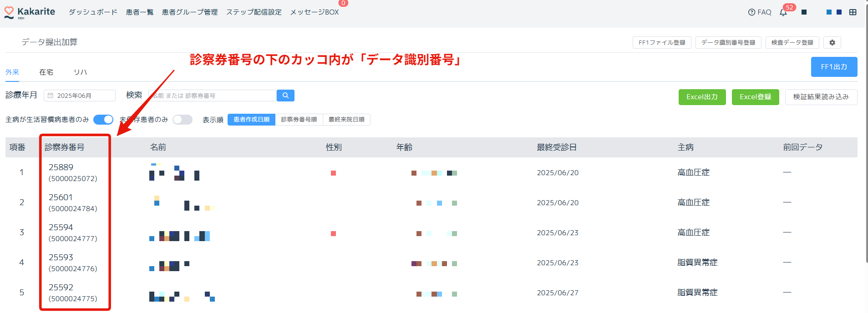
Task: Disable the 主病が生活習慣病患者のみ toggle
Action: (103, 120)
